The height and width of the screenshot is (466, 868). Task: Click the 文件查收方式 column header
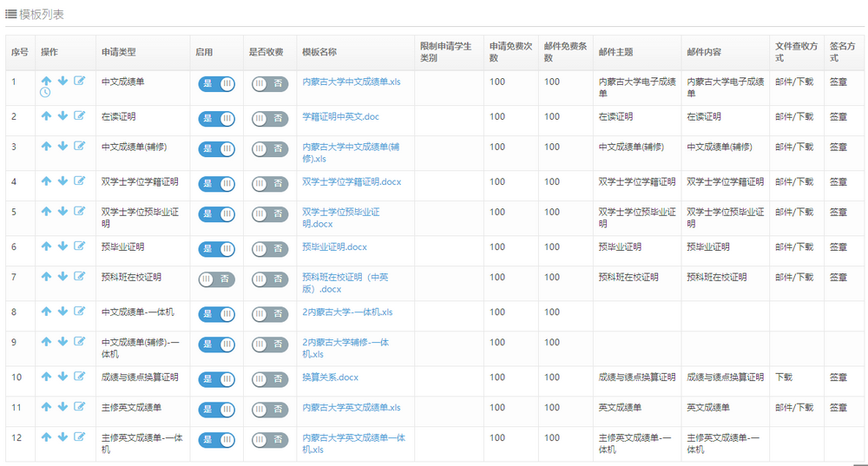point(796,52)
